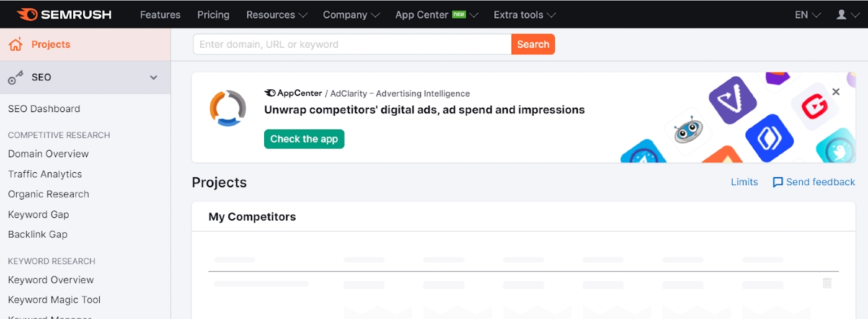Open the EN language selector
The height and width of the screenshot is (319, 868).
click(x=807, y=15)
